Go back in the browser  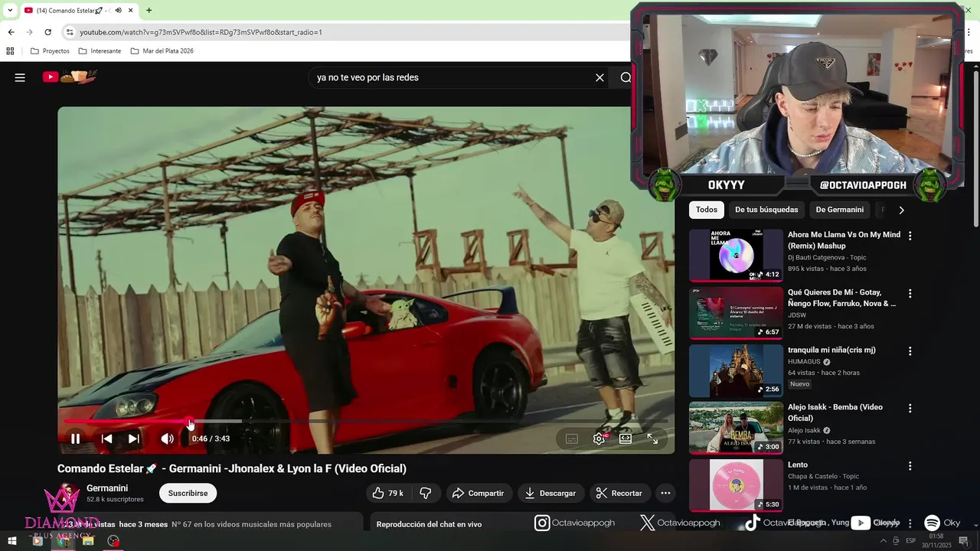click(11, 32)
